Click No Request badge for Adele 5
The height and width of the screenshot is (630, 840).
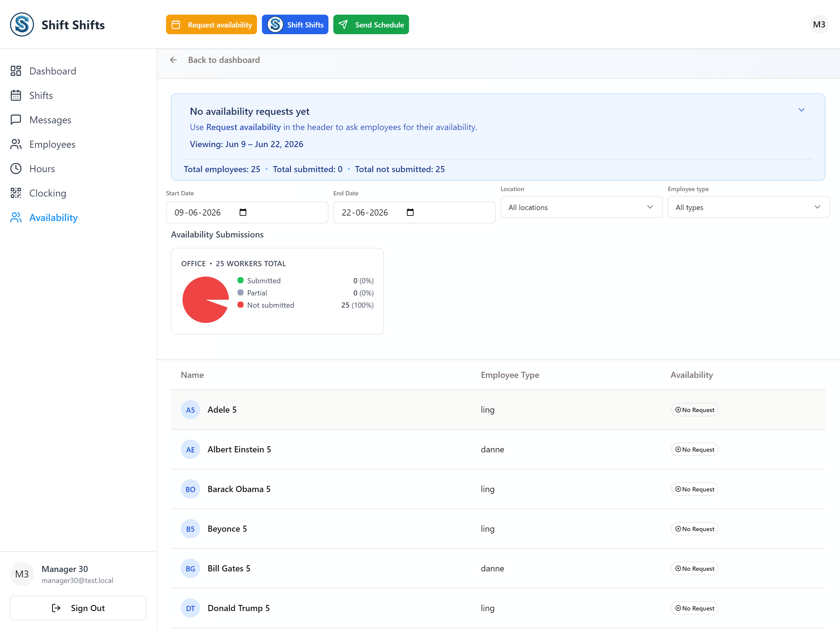coord(695,410)
